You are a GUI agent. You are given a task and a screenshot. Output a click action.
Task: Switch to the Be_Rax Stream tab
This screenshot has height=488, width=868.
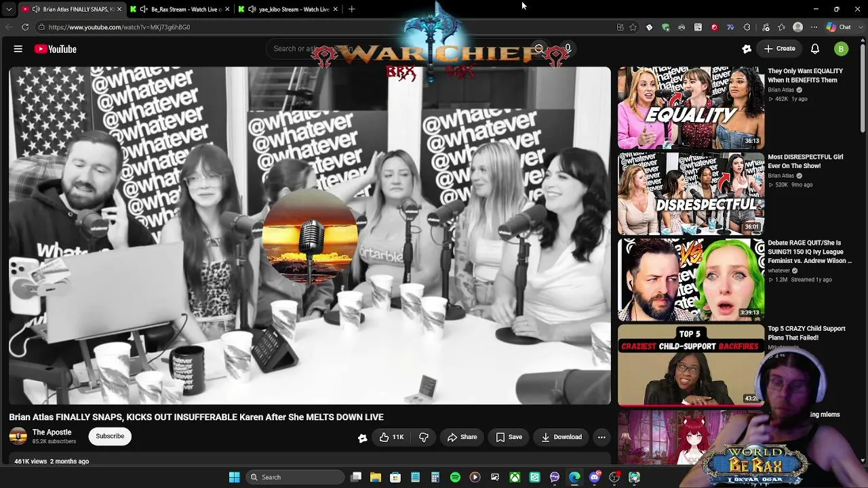point(181,9)
